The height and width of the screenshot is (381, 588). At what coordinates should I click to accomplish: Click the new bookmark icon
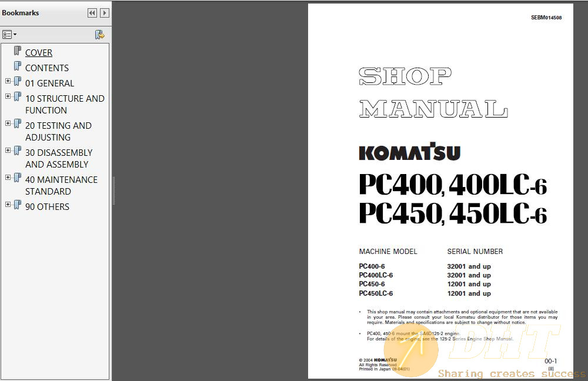tap(99, 35)
